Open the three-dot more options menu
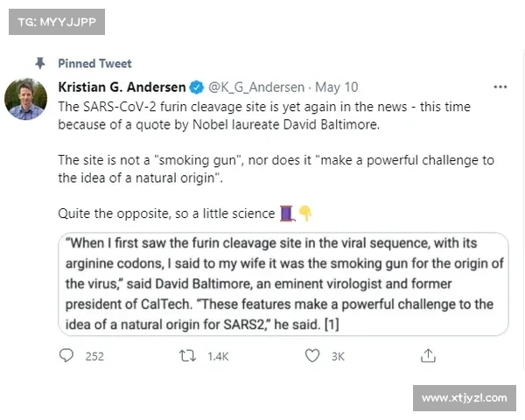This screenshot has height=420, width=525. pos(500,87)
